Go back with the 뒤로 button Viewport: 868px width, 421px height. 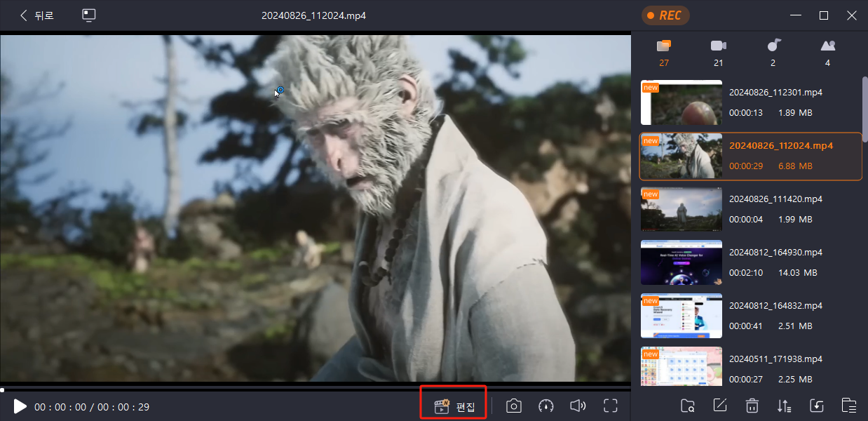(x=36, y=15)
